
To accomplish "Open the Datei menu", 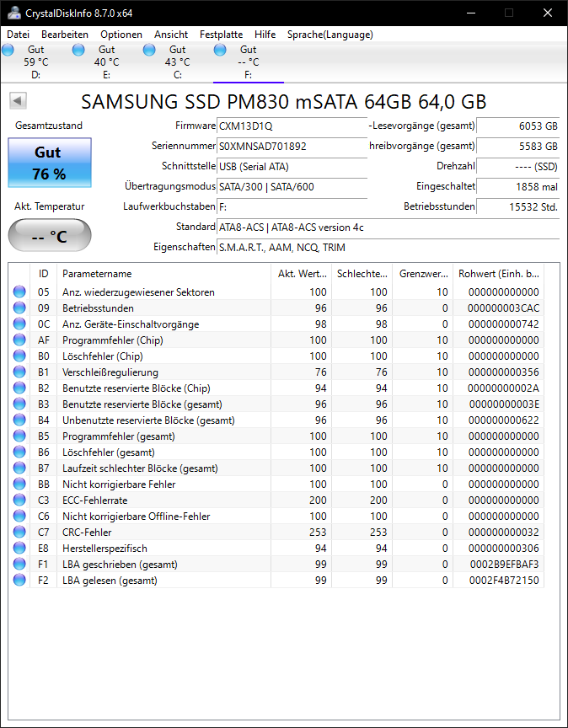I will (x=18, y=35).
